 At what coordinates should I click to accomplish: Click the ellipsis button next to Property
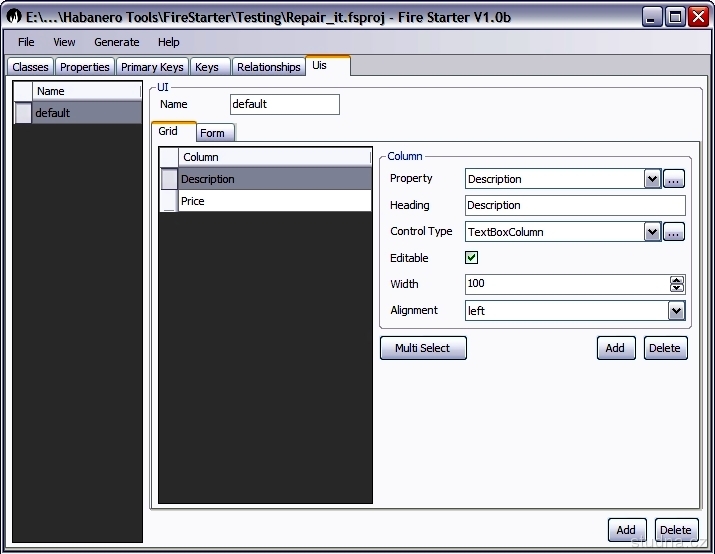point(674,179)
